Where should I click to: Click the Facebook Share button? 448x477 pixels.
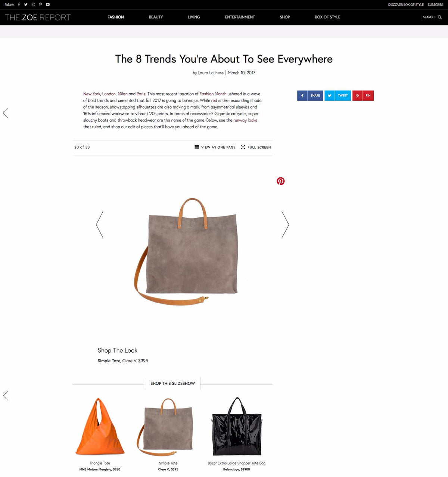point(310,96)
